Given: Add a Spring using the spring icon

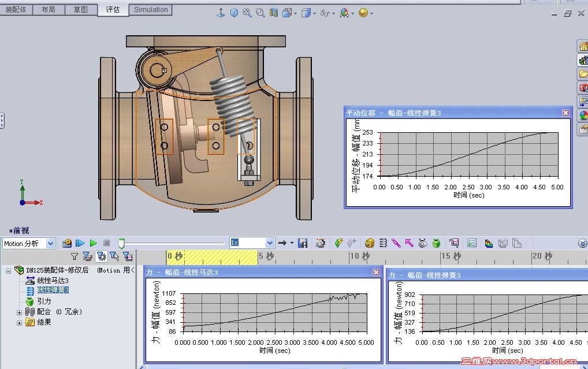Looking at the screenshot, I should pos(383,243).
